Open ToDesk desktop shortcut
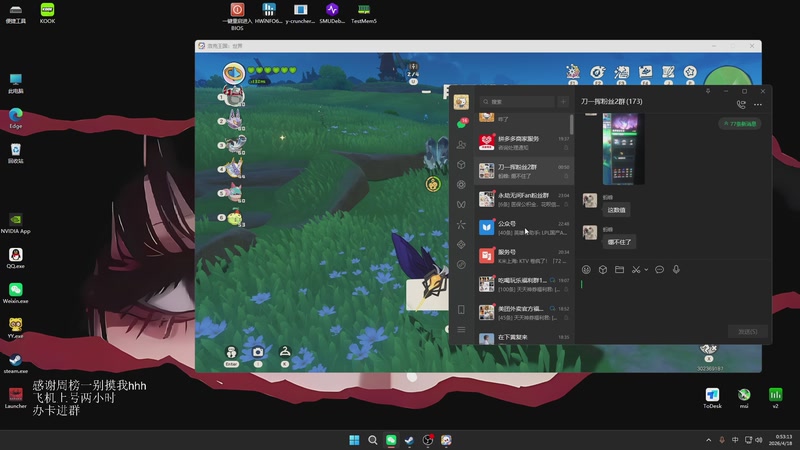The image size is (800, 450). click(x=712, y=398)
